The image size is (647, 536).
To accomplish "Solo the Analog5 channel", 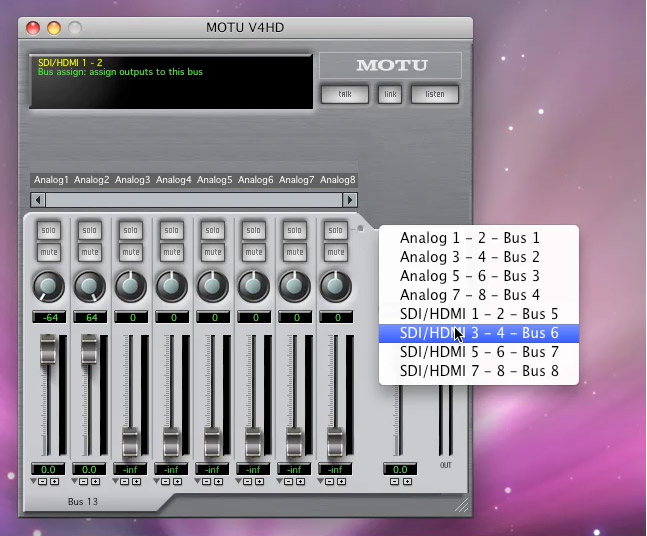I will click(213, 230).
